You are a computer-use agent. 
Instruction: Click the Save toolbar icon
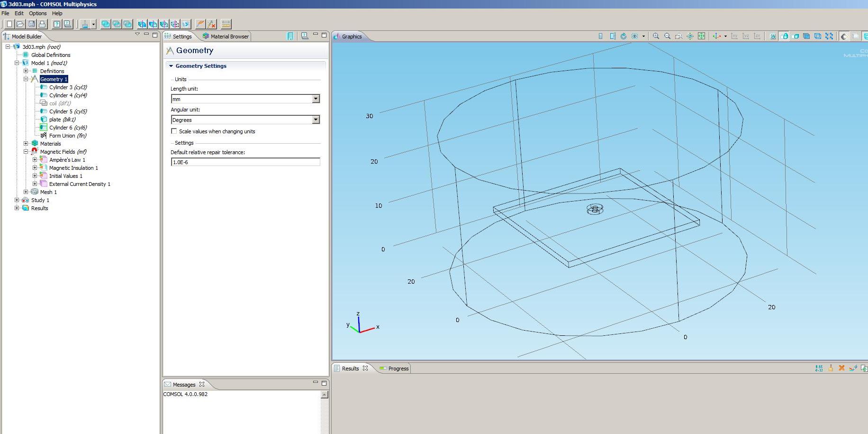pyautogui.click(x=31, y=24)
